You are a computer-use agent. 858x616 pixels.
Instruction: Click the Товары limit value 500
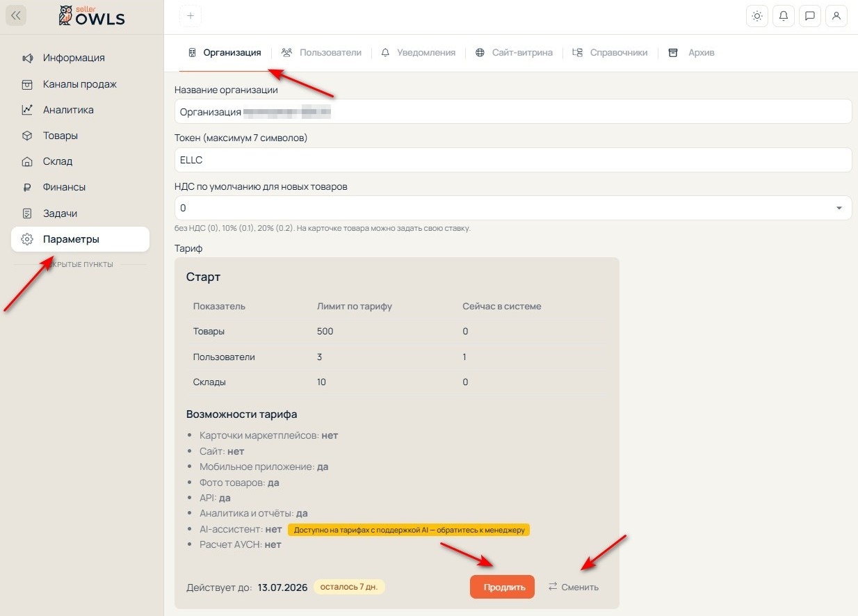(325, 332)
